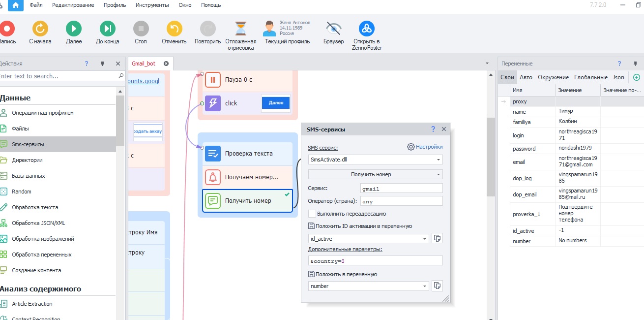644x320 pixels.
Task: Enable 'Выполнить переадресацию' checkbox
Action: 312,214
